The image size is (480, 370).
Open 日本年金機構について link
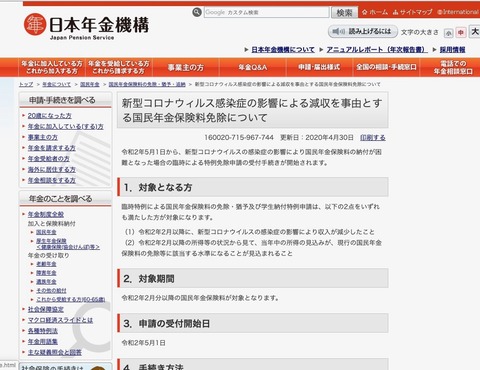283,50
